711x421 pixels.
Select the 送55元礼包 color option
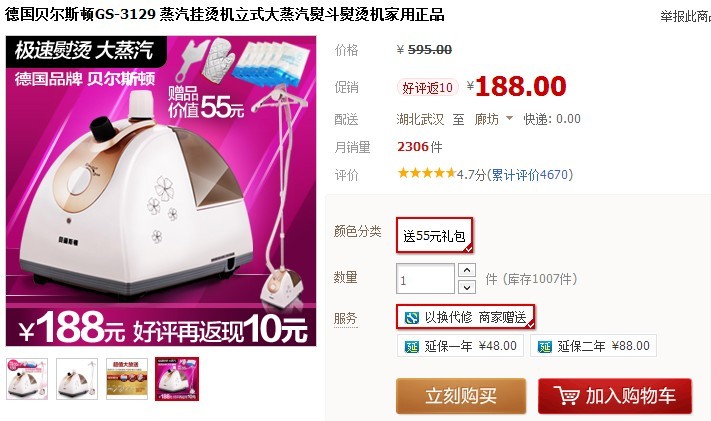click(x=434, y=235)
